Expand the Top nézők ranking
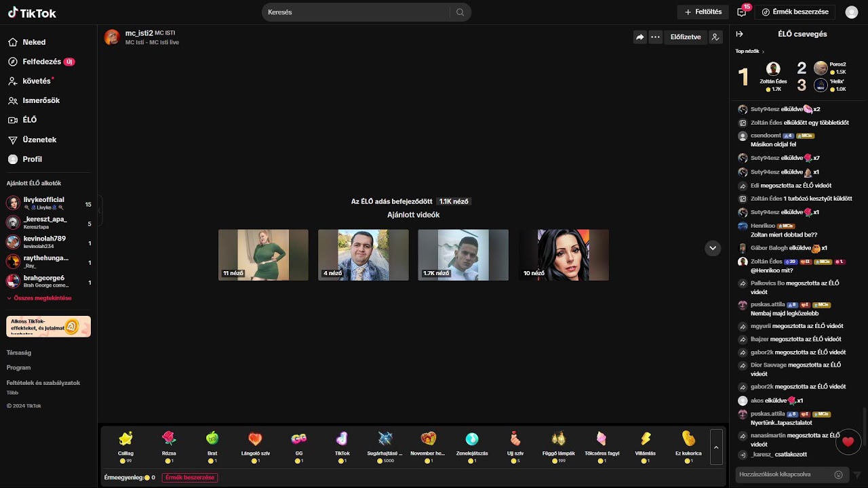The width and height of the screenshot is (868, 488). 749,51
